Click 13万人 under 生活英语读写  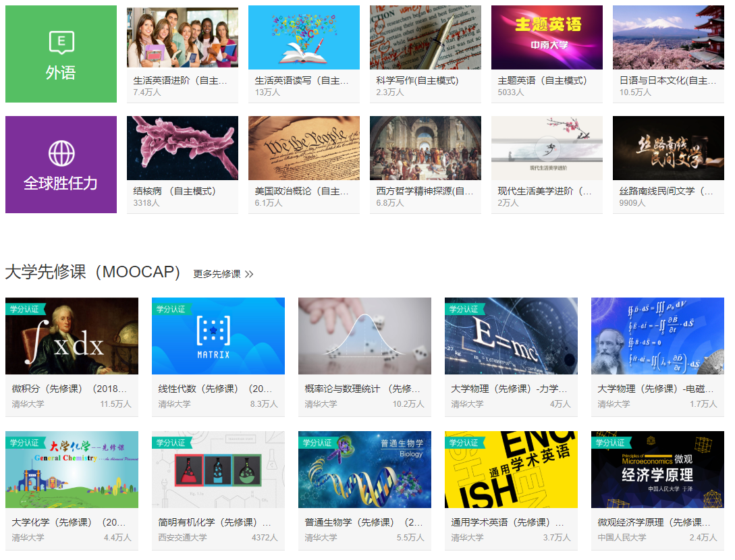tap(268, 92)
